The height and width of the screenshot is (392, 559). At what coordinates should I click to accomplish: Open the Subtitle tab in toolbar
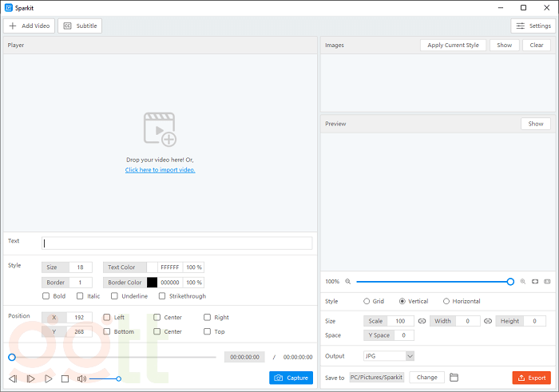point(80,26)
